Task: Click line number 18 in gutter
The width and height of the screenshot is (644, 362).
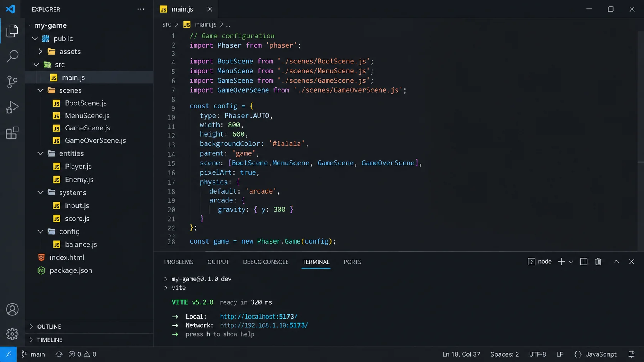Action: (x=171, y=191)
